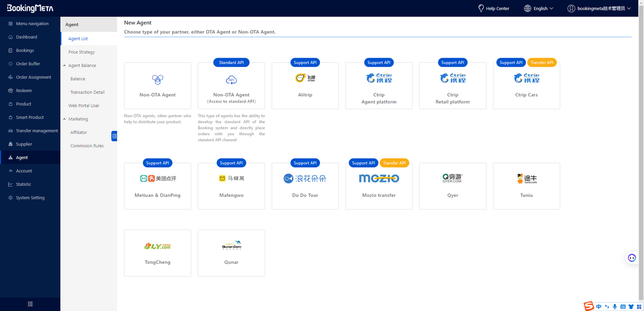Open Price Strategy in the submenu
Image resolution: width=644 pixels, height=311 pixels.
(82, 52)
